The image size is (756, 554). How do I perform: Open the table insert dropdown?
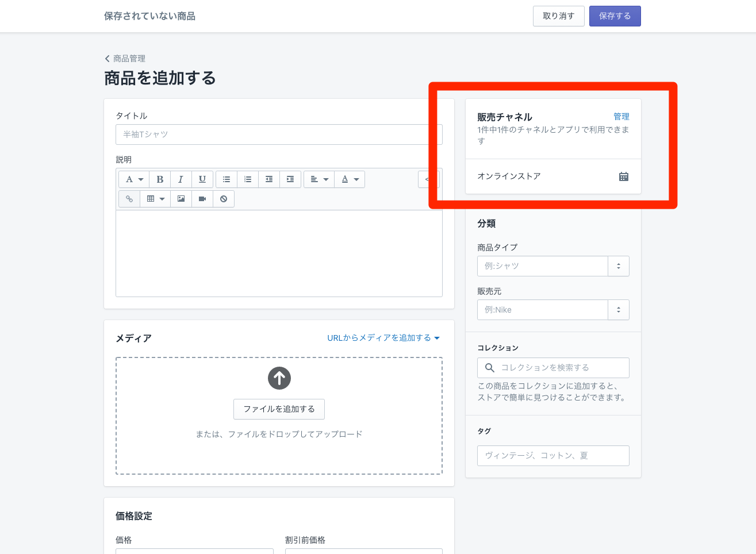tap(154, 198)
